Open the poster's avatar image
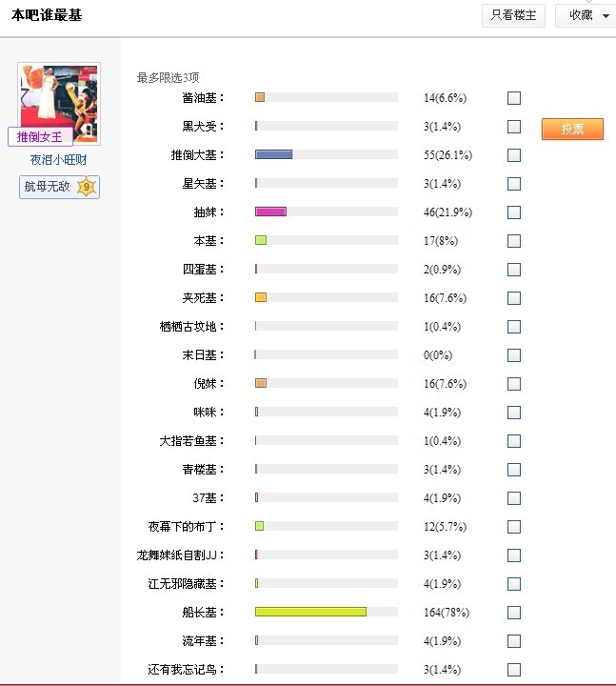This screenshot has height=686, width=616. click(x=59, y=104)
